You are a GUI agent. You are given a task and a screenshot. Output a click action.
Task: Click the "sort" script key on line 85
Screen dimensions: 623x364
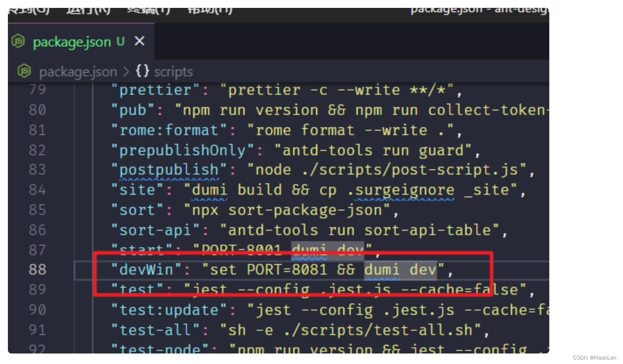coord(137,210)
